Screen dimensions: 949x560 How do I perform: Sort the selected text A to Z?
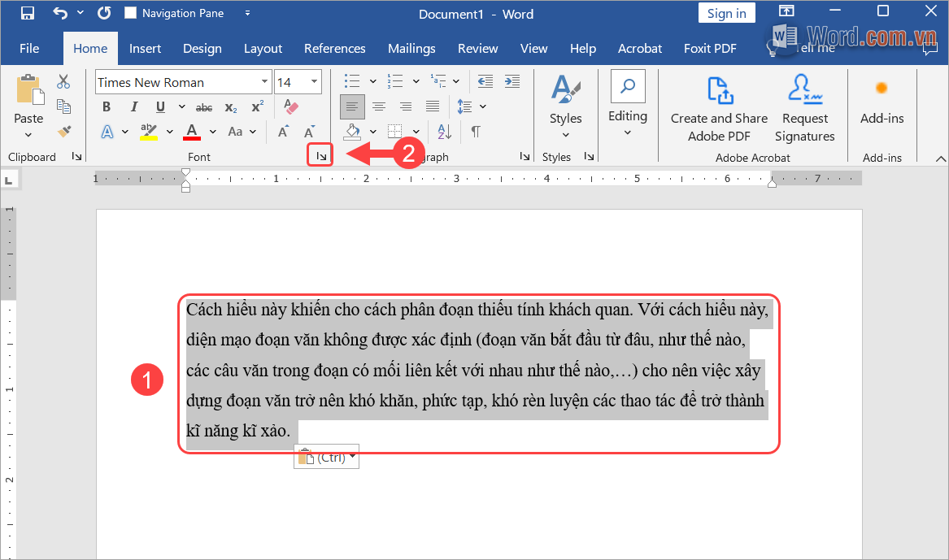[x=444, y=131]
